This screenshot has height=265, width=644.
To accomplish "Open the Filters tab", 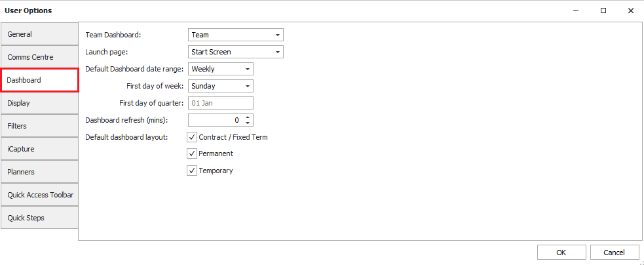I will tap(39, 126).
